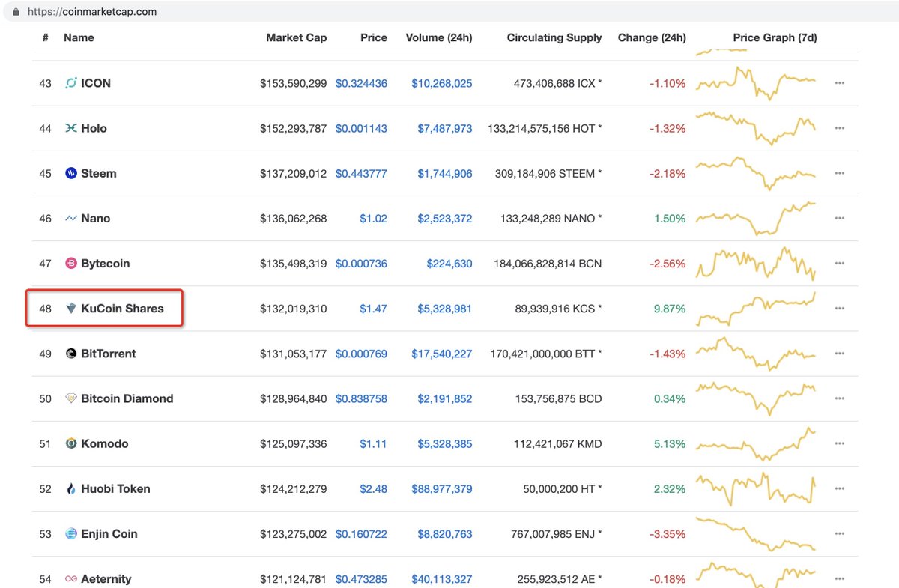Open the more options menu for Huobi Token
Image resolution: width=899 pixels, height=588 pixels.
[839, 488]
